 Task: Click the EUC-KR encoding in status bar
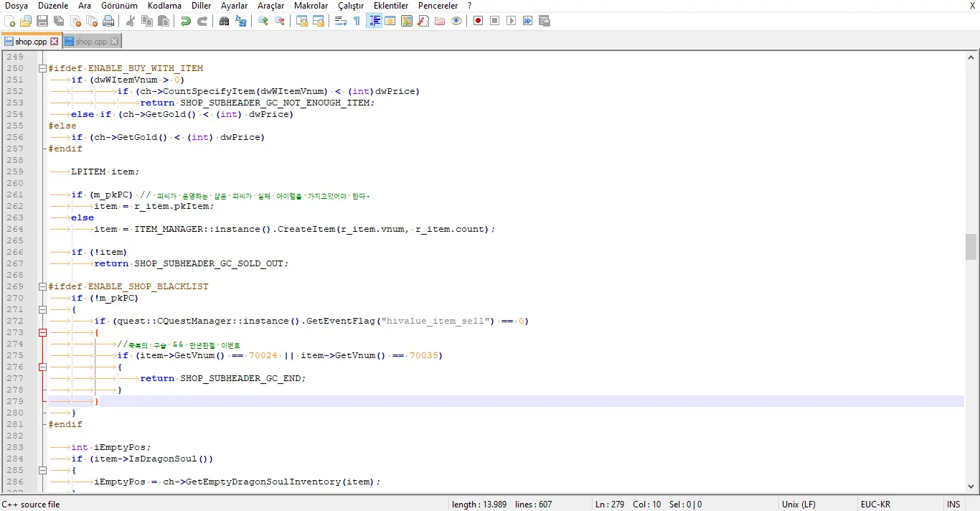[x=876, y=505]
